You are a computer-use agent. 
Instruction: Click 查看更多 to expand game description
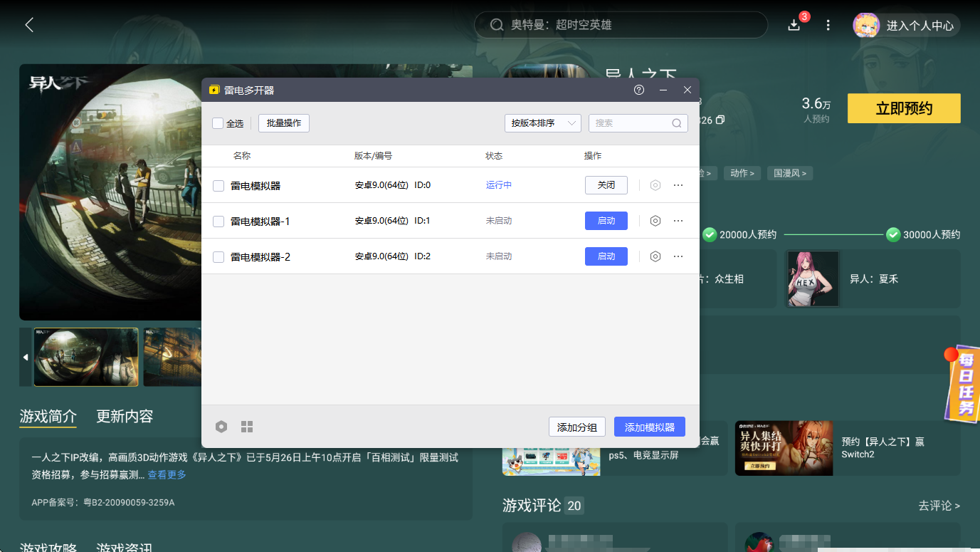point(167,474)
